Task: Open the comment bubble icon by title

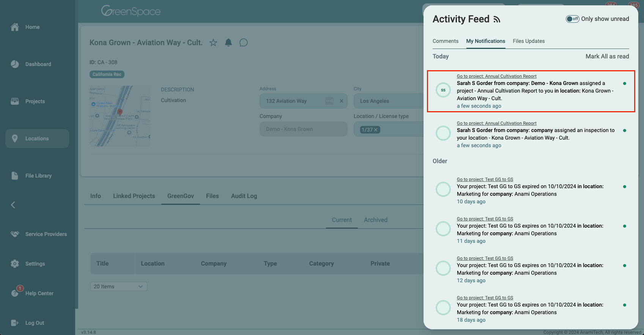Action: (x=244, y=42)
